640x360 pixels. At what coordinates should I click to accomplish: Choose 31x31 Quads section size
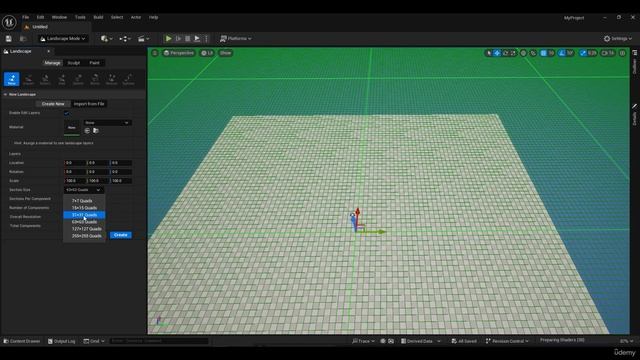pos(84,215)
